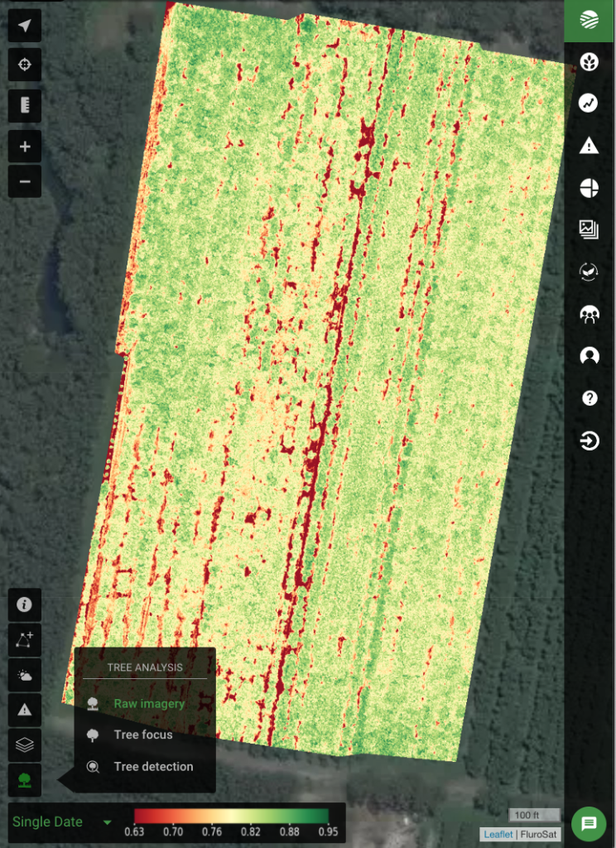Open the help question mark icon
This screenshot has width=616, height=848.
pos(589,398)
